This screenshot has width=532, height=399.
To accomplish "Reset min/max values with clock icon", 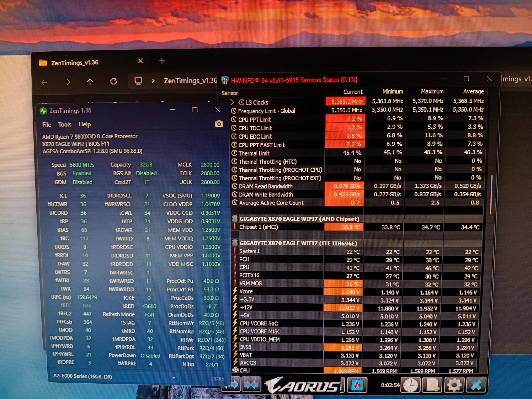I will click(x=411, y=385).
